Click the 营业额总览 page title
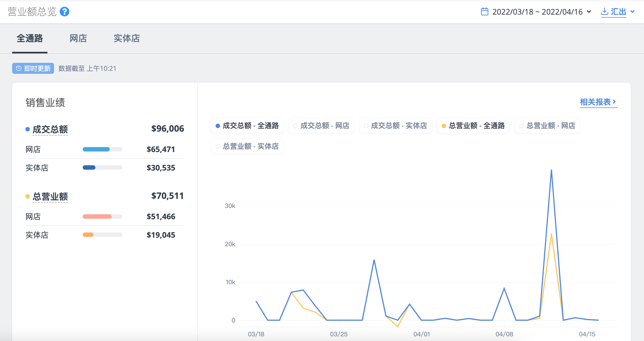644x341 pixels. [32, 12]
